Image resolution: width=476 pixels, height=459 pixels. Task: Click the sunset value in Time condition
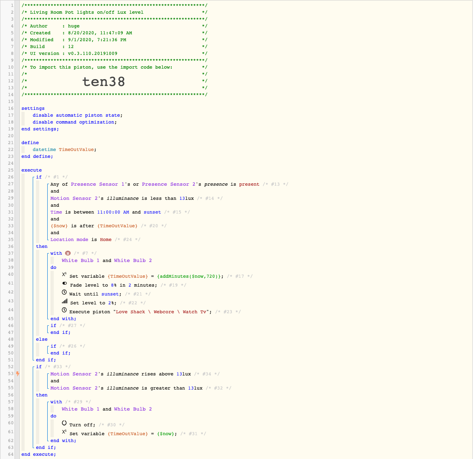point(152,212)
